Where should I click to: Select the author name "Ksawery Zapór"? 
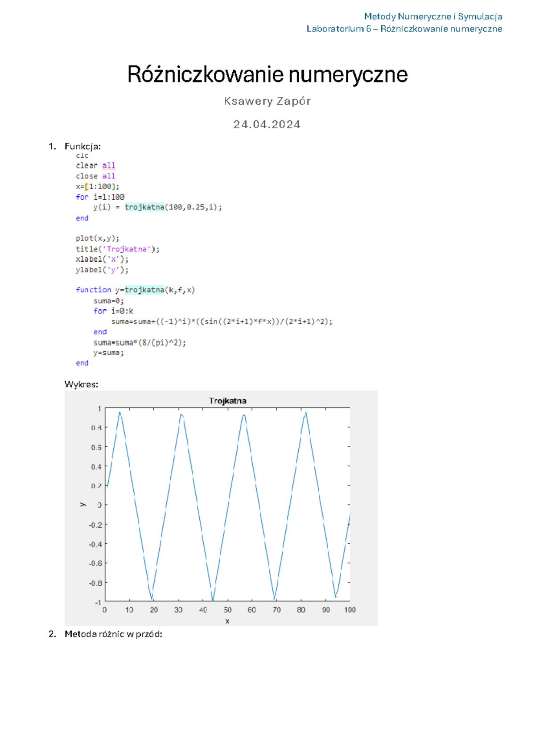(267, 101)
